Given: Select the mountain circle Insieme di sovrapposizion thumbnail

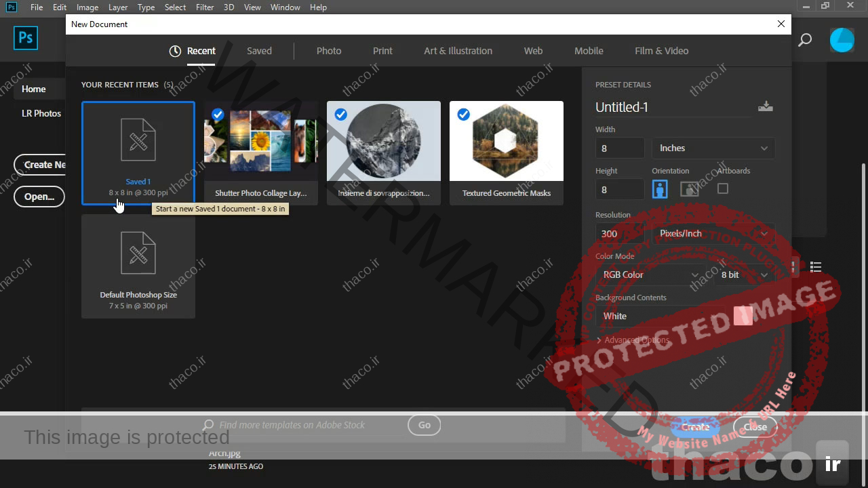Looking at the screenshot, I should [x=384, y=141].
